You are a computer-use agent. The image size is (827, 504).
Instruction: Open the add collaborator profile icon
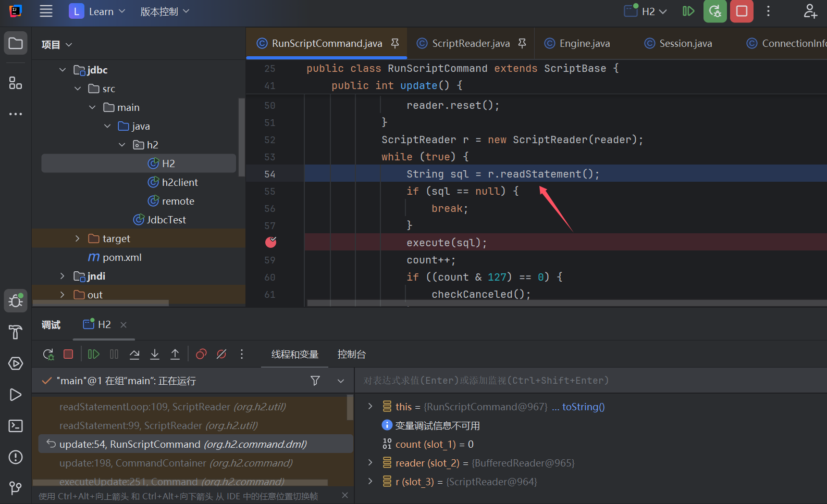click(x=810, y=11)
